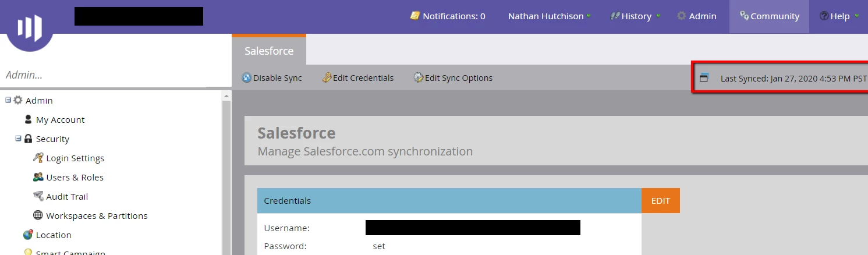Viewport: 868px width, 255px height.
Task: Expand the History dropdown arrow
Action: (x=658, y=16)
